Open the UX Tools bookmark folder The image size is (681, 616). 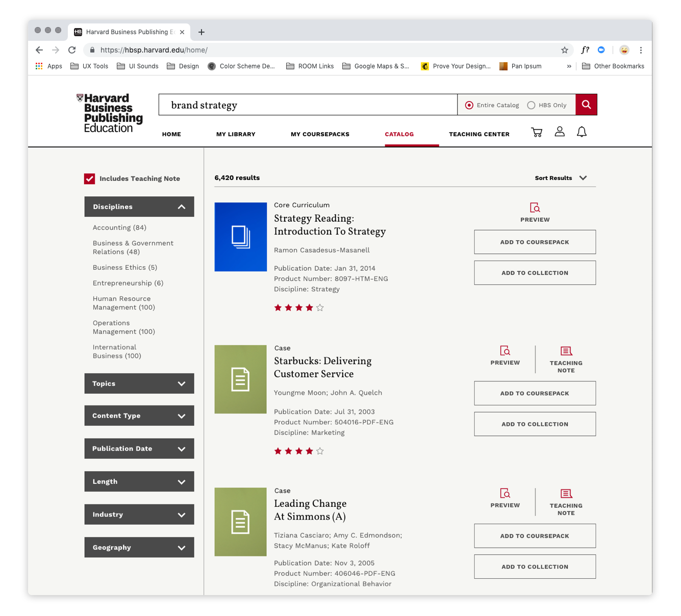click(x=89, y=66)
